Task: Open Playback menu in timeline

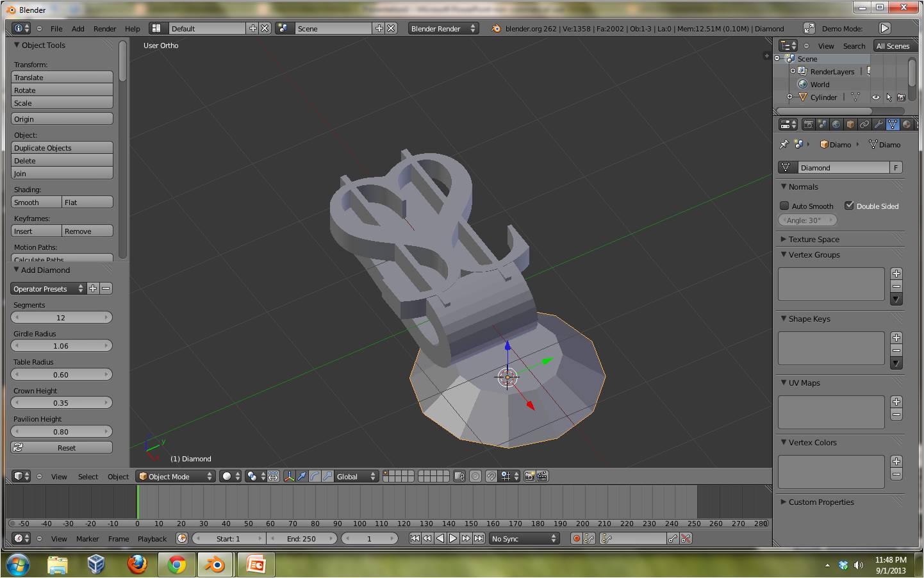Action: point(152,539)
